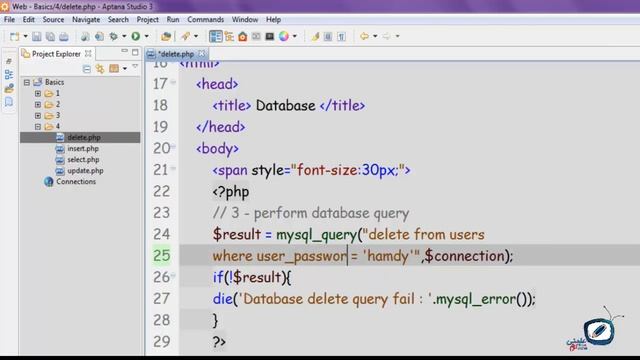Click the open folder toolbar icon

click(x=166, y=37)
